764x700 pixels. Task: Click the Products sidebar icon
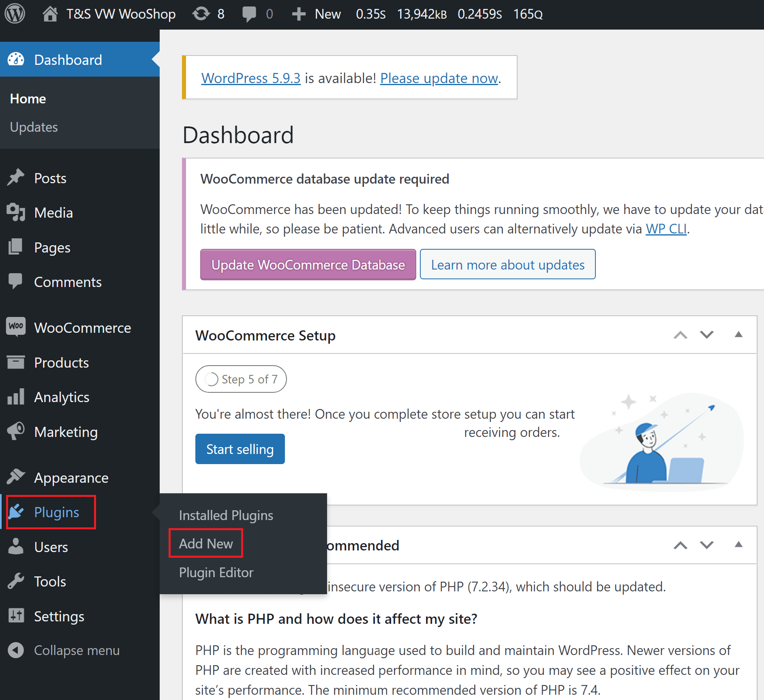click(x=15, y=362)
